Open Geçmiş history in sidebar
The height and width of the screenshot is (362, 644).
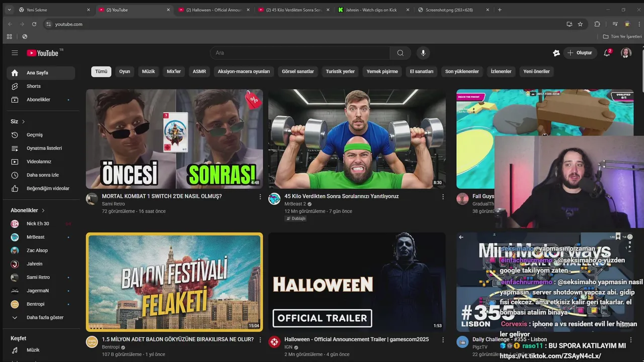(41, 135)
